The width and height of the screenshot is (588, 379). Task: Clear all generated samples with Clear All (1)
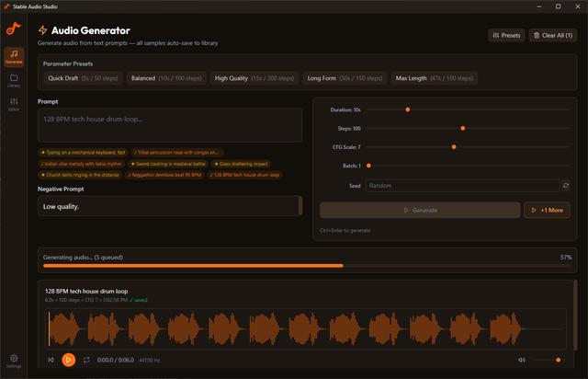click(553, 35)
